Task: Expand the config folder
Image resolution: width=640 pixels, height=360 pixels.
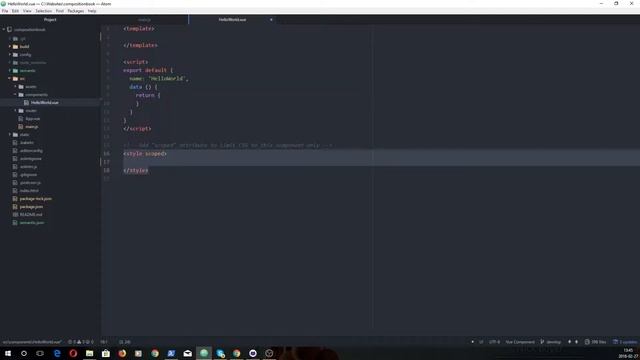Action: coord(10,54)
